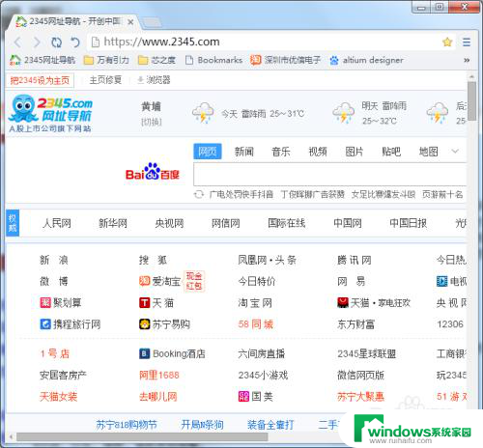Open 天猫 with red T icon
The height and width of the screenshot is (448, 483).
[156, 303]
